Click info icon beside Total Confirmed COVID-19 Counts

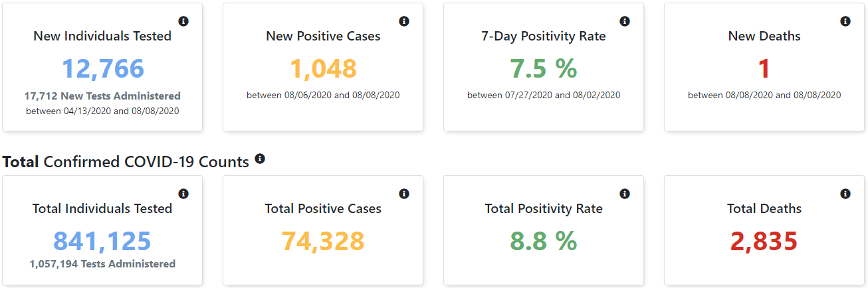260,159
